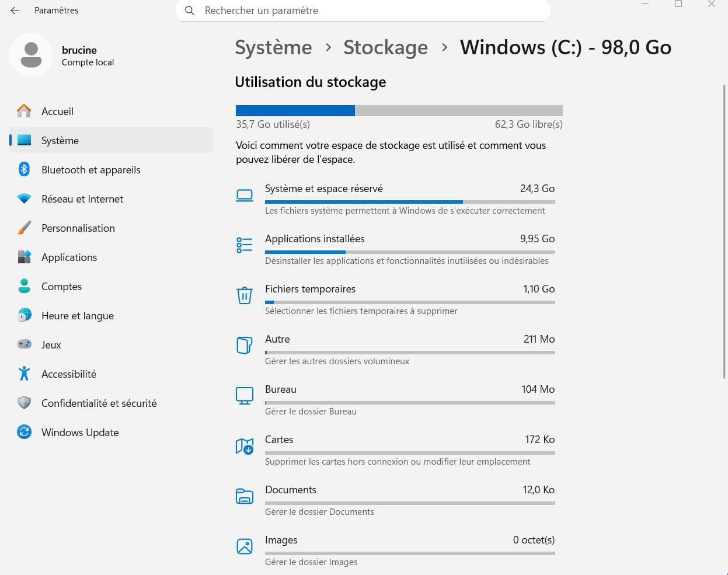Click the 12,0 Ko size value
Screen dimensions: 728x575
[x=539, y=490]
